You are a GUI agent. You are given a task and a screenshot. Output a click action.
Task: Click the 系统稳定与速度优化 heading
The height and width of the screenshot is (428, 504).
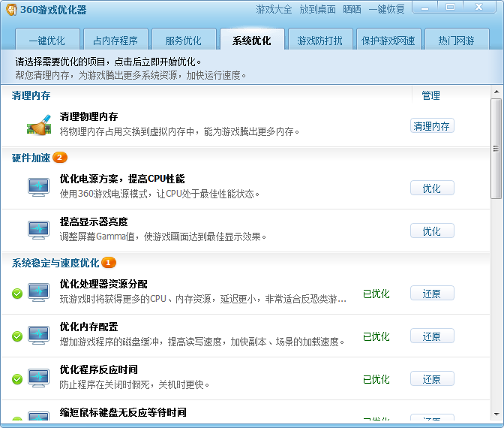[x=55, y=263]
